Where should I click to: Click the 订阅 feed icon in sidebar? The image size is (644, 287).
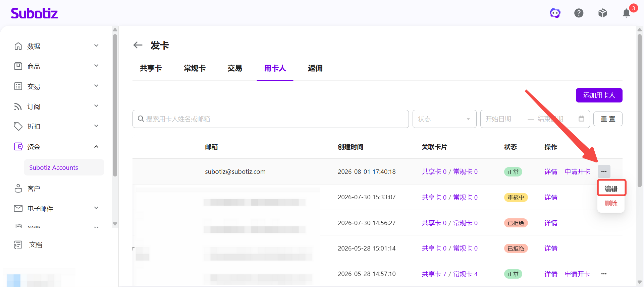coord(18,106)
